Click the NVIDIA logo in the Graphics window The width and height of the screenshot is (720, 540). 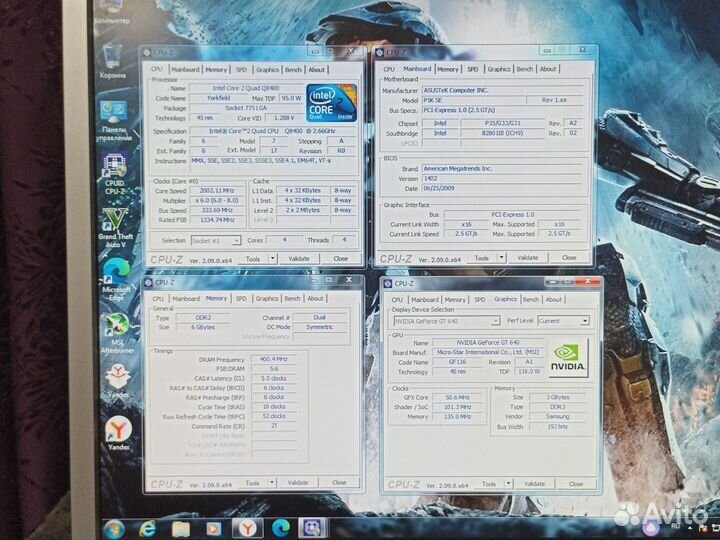coord(565,358)
